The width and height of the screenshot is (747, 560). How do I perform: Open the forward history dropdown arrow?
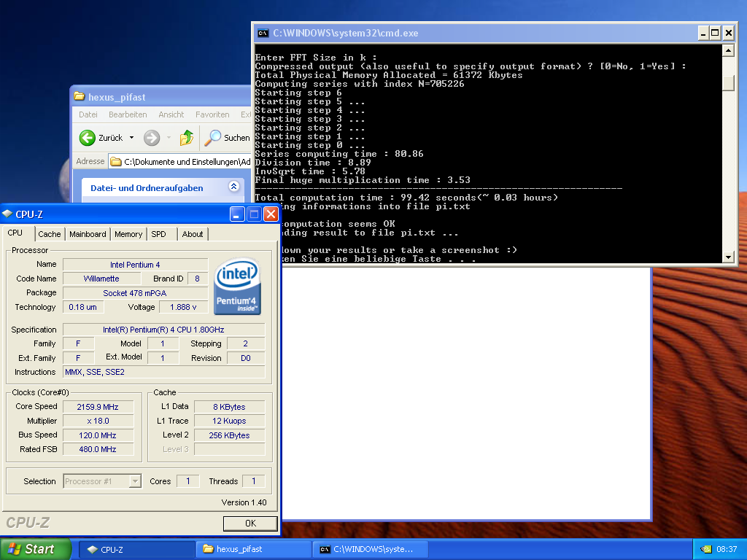[169, 138]
